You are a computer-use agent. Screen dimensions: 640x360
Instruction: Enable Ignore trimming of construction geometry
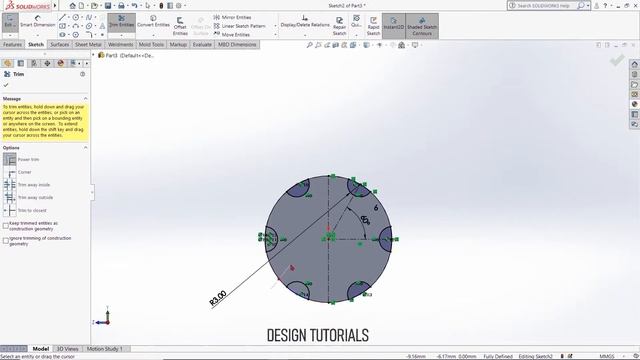tap(6, 241)
